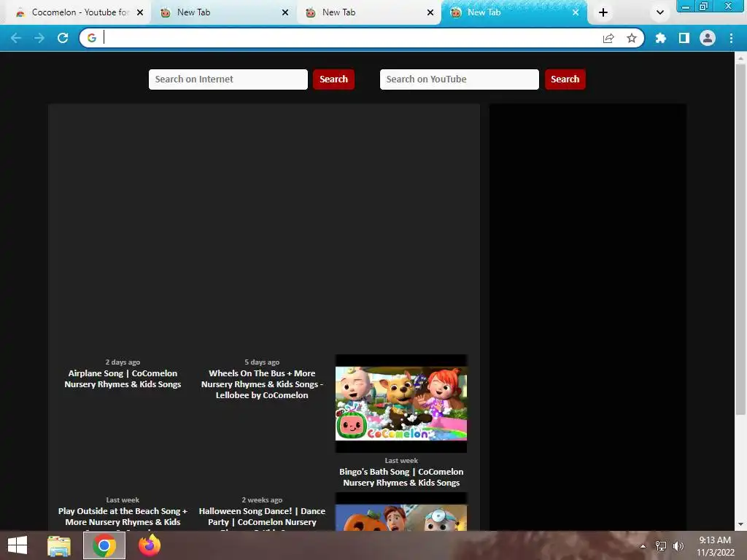
Task: Click the page vertical scrollbar
Action: point(740,238)
